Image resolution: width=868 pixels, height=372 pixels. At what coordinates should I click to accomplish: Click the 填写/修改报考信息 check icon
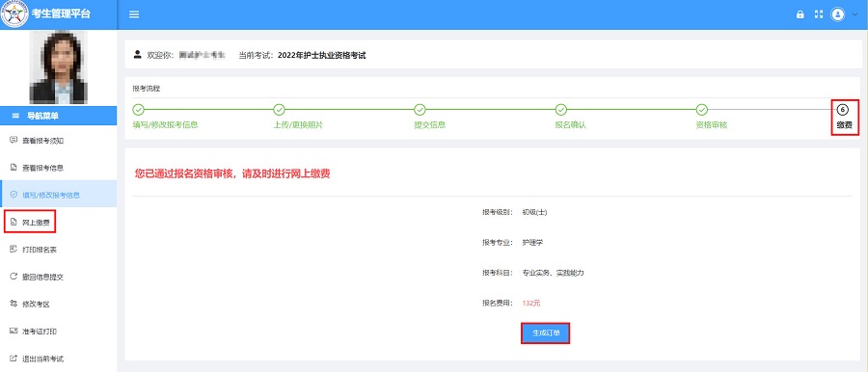click(14, 195)
